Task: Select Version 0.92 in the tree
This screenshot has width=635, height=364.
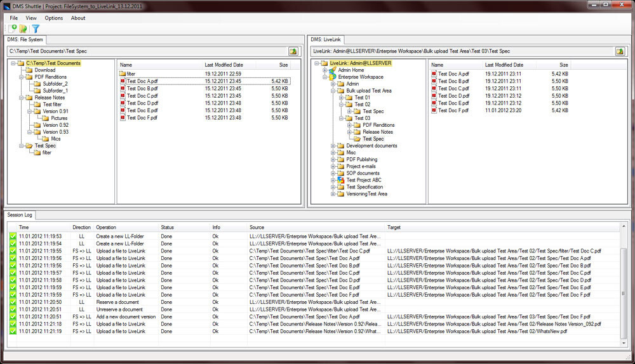Action: (55, 125)
